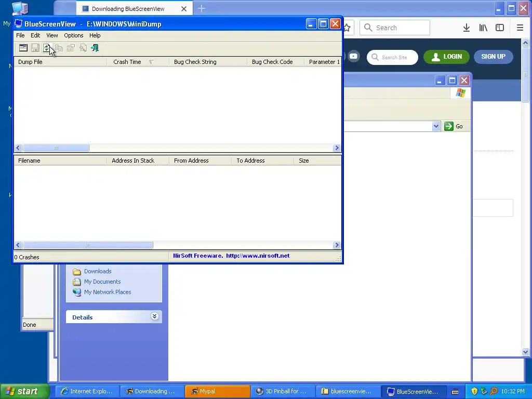This screenshot has width=532, height=399.
Task: Sort by Crash Time column header
Action: [138, 62]
